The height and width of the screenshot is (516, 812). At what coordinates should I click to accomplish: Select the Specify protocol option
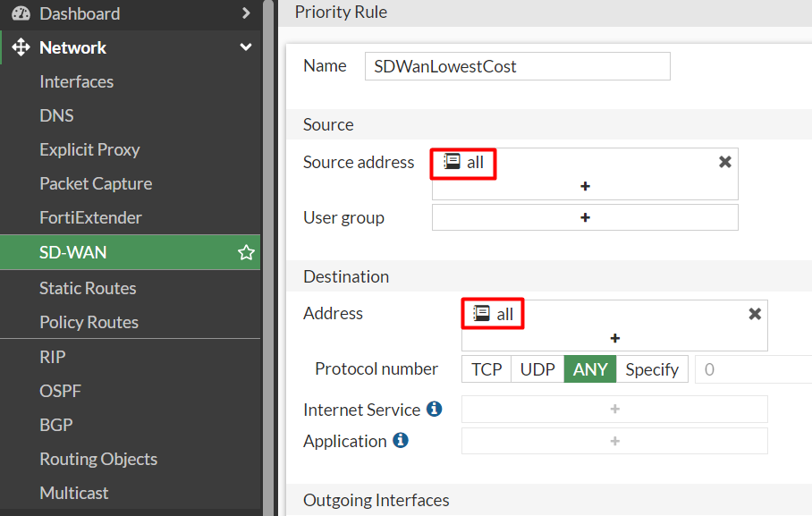tap(652, 369)
